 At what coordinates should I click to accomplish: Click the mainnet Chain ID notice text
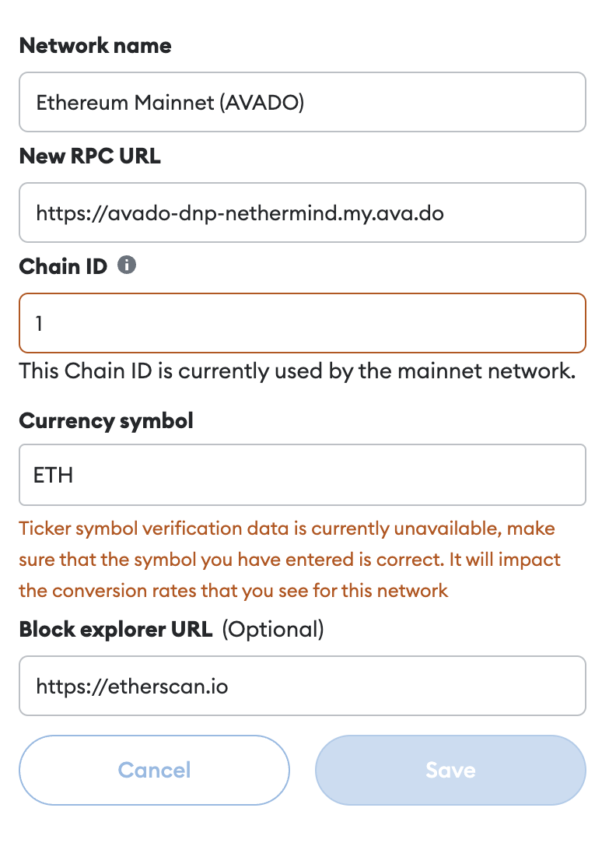(x=297, y=371)
